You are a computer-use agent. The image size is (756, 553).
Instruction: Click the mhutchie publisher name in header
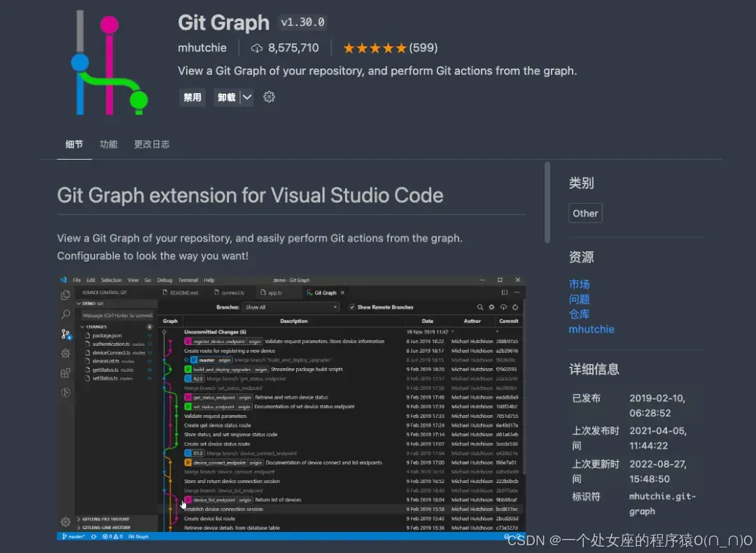click(202, 48)
